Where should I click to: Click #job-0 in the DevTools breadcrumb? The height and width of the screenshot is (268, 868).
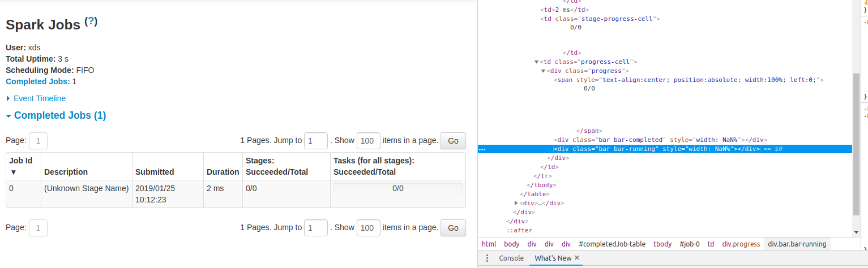click(690, 244)
